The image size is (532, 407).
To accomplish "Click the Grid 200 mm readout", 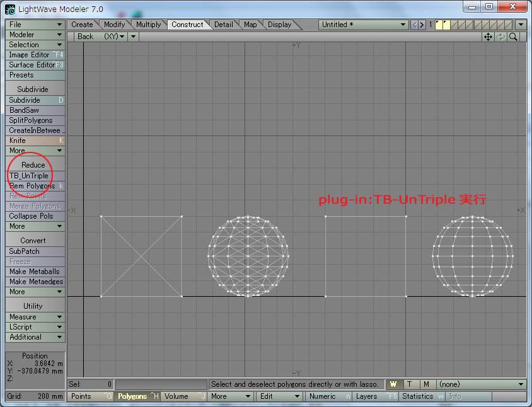I will (x=35, y=396).
